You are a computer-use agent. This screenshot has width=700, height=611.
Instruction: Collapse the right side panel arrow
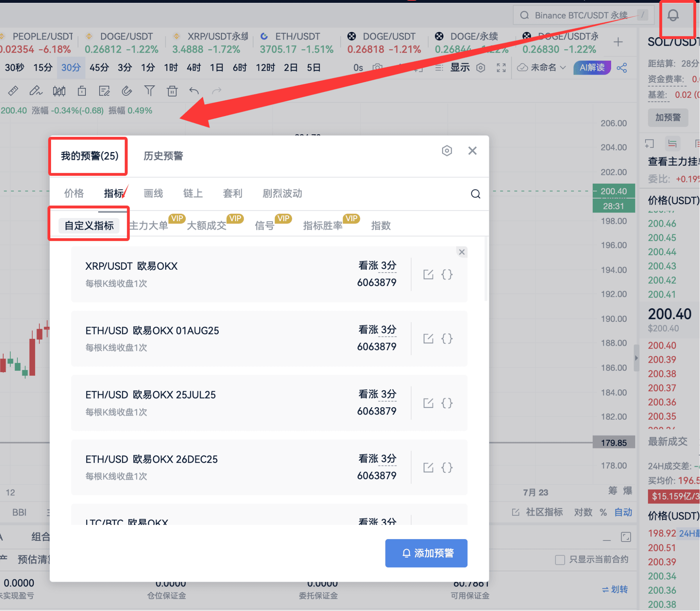(636, 358)
